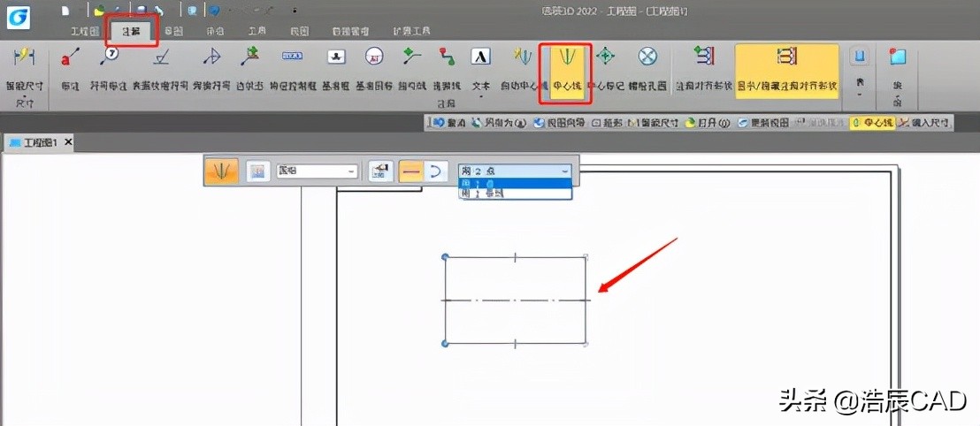The image size is (980, 426).
Task: Enable the arc centerline mode
Action: click(435, 171)
